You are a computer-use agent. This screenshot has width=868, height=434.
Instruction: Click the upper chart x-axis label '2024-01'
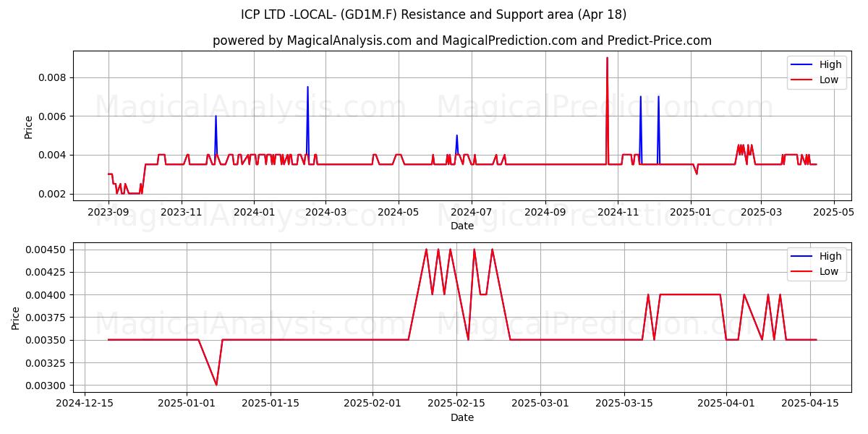point(254,211)
